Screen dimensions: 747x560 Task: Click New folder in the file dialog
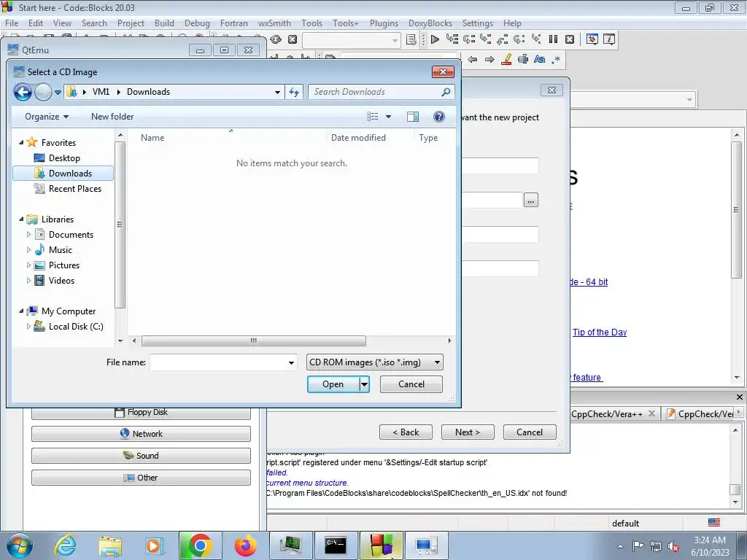tap(112, 117)
